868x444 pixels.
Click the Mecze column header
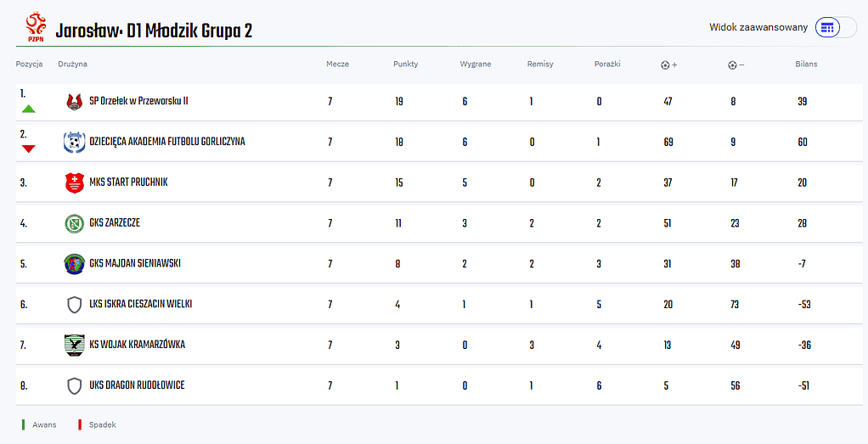pos(337,65)
